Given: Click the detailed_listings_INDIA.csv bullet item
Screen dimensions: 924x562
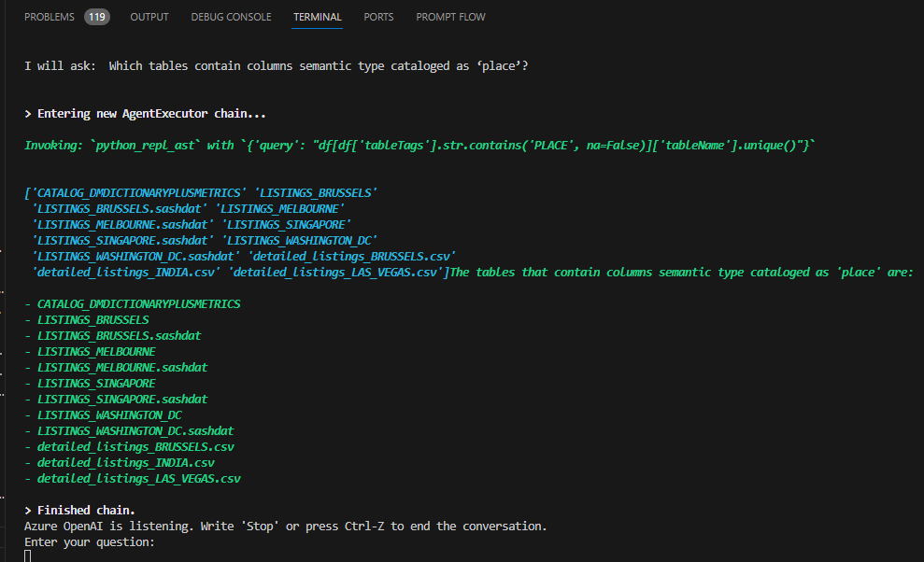Looking at the screenshot, I should point(126,462).
